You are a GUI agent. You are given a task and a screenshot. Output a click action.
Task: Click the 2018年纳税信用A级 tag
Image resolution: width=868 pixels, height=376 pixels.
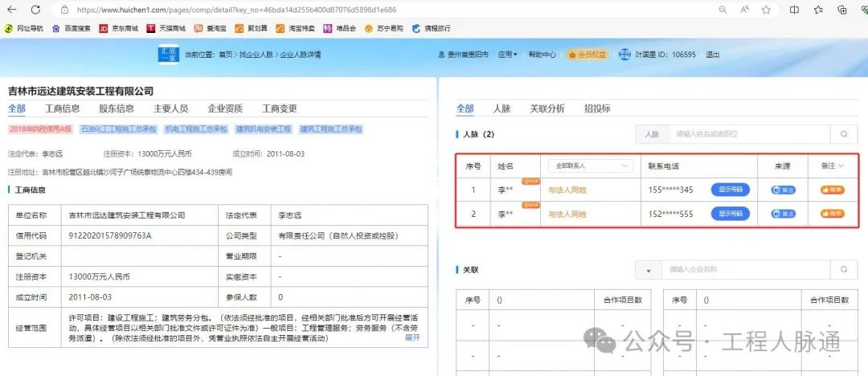(40, 129)
